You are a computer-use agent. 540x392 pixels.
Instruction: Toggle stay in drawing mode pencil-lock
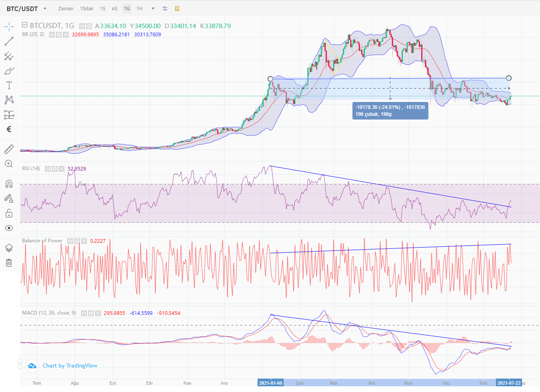pos(9,198)
